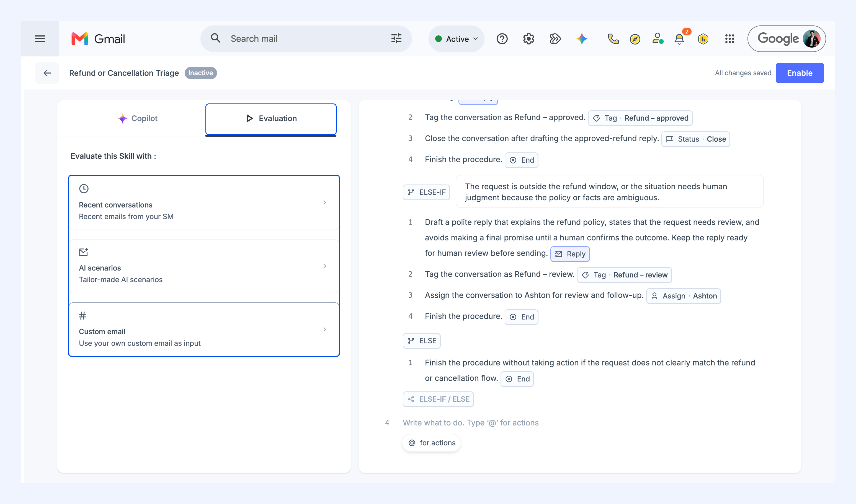Click the compass icon in header

tap(635, 39)
